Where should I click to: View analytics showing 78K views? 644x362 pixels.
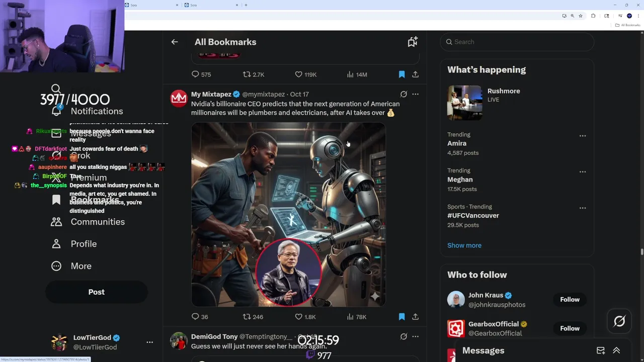pos(356,317)
